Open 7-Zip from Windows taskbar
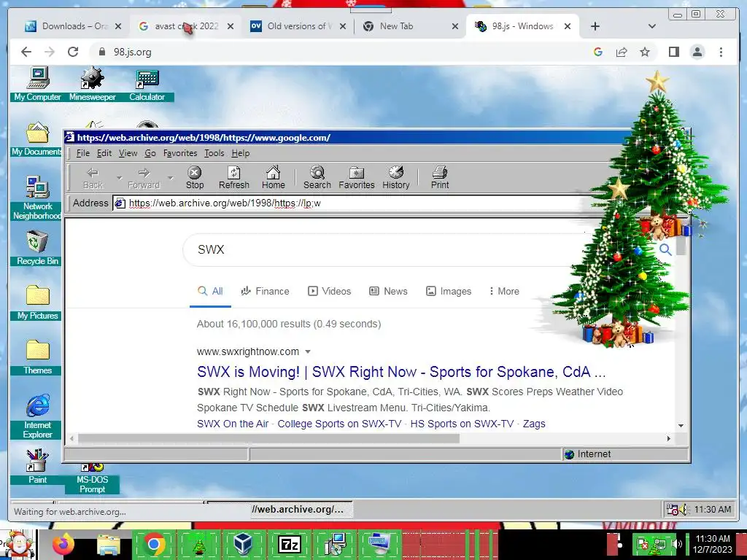This screenshot has width=747, height=560. click(290, 544)
